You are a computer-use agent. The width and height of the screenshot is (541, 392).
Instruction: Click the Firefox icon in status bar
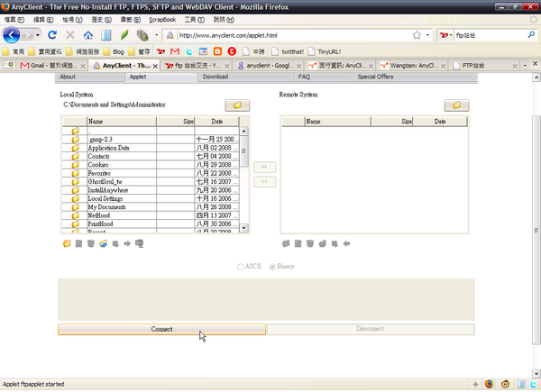coord(489,384)
